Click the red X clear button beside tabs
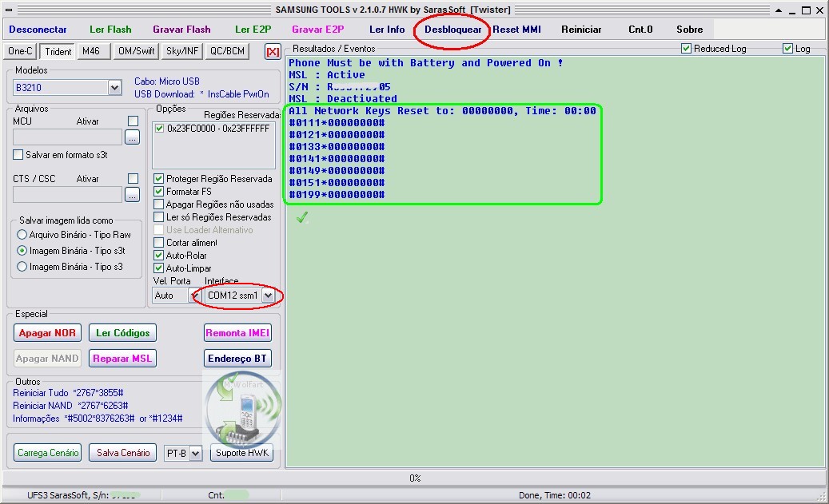Viewport: 829px width, 504px height. tap(273, 51)
